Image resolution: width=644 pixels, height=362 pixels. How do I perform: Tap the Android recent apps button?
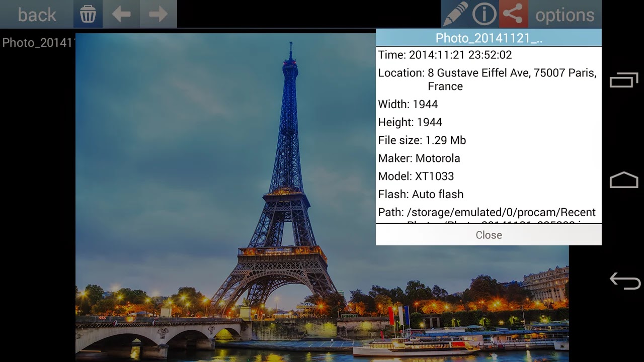coord(624,80)
